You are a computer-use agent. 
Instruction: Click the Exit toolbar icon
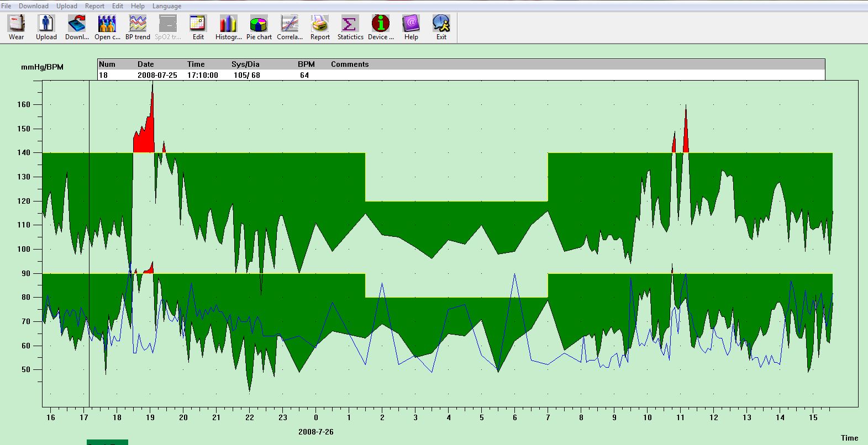(x=441, y=27)
